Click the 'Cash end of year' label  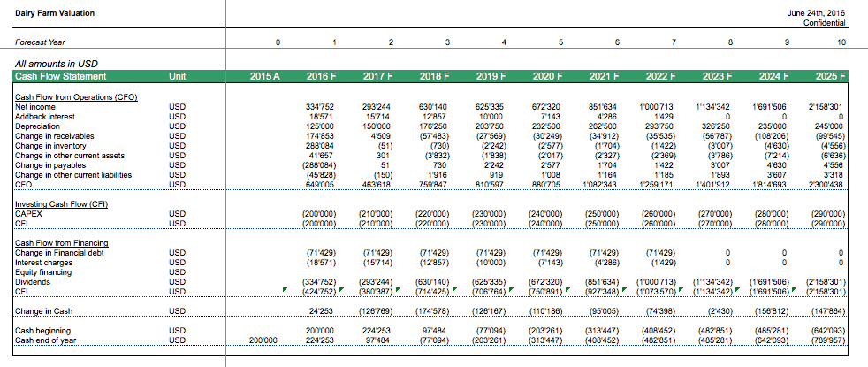pos(45,340)
